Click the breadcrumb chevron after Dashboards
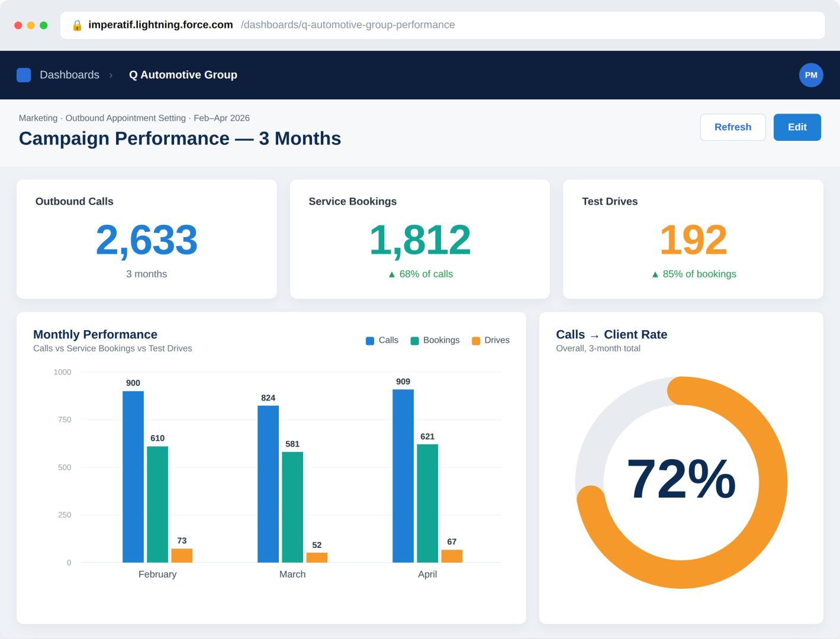Viewport: 840px width, 639px height. click(x=111, y=75)
